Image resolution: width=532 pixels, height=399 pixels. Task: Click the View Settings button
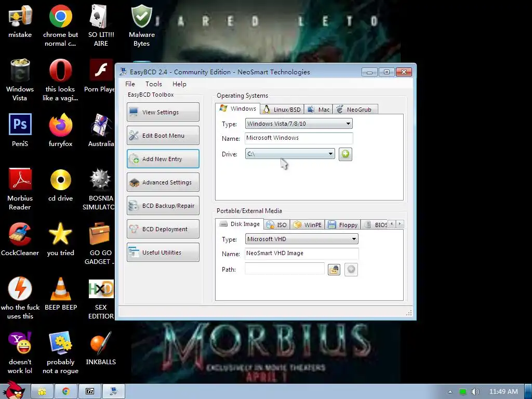coord(163,112)
